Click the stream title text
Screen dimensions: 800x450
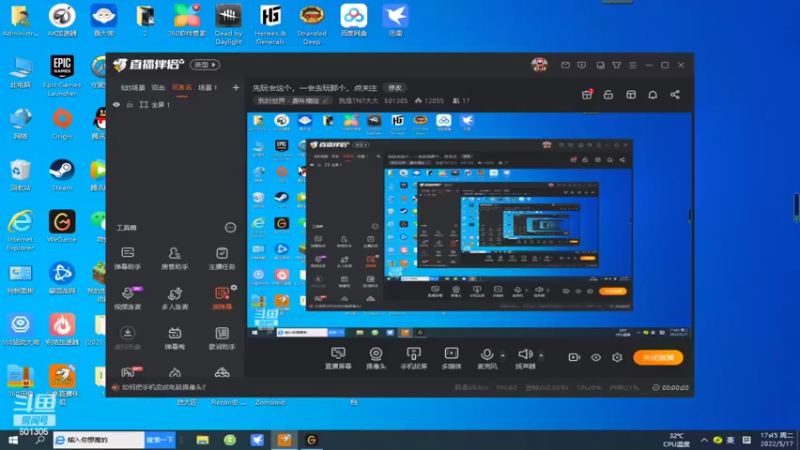(315, 88)
